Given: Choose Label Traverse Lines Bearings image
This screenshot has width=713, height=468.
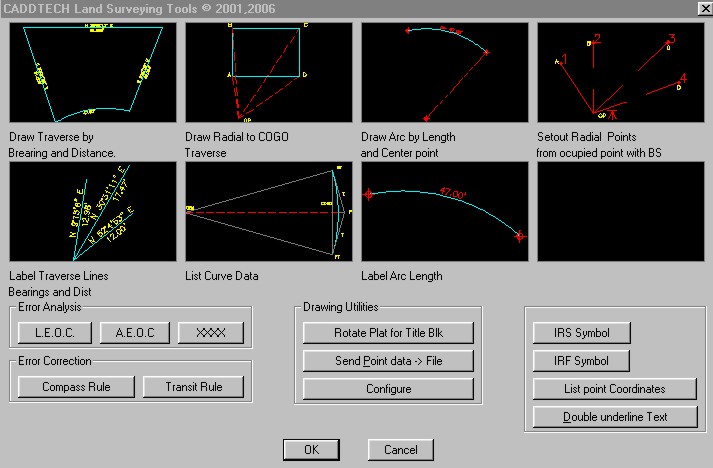Looking at the screenshot, I should (92, 212).
